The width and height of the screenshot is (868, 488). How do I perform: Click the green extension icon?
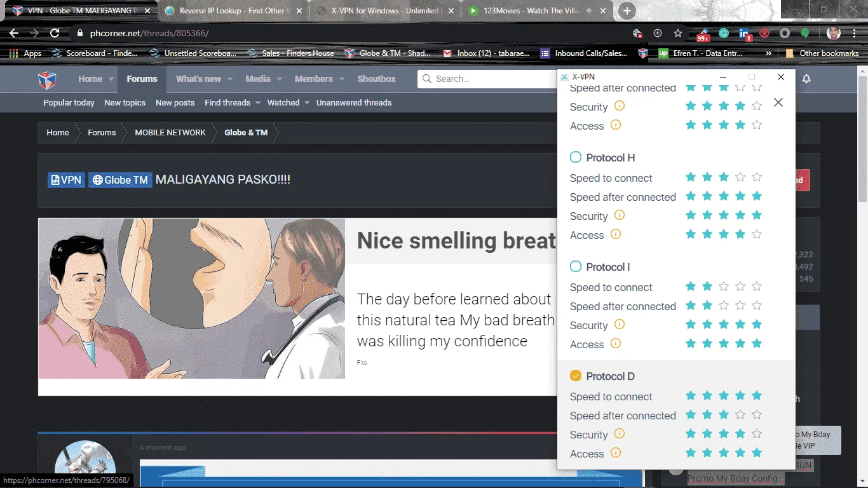coord(805,33)
